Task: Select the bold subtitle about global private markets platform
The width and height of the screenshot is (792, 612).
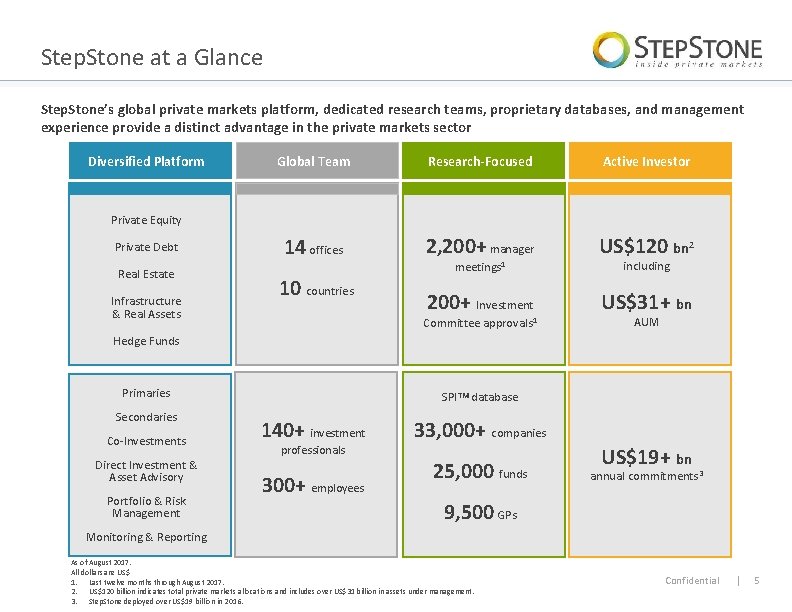Action: click(392, 118)
